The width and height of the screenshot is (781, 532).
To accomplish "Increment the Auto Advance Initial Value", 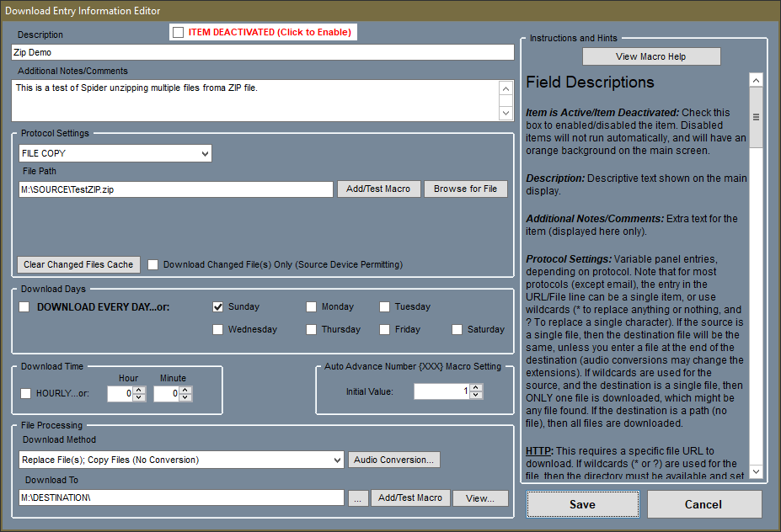I will [x=476, y=387].
